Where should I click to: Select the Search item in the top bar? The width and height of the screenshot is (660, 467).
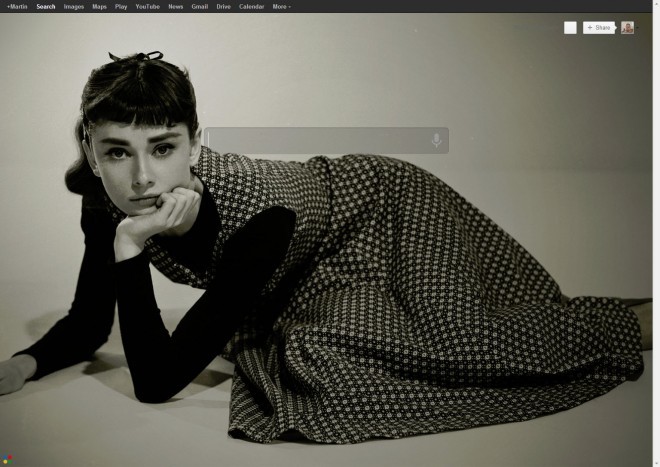tap(45, 7)
